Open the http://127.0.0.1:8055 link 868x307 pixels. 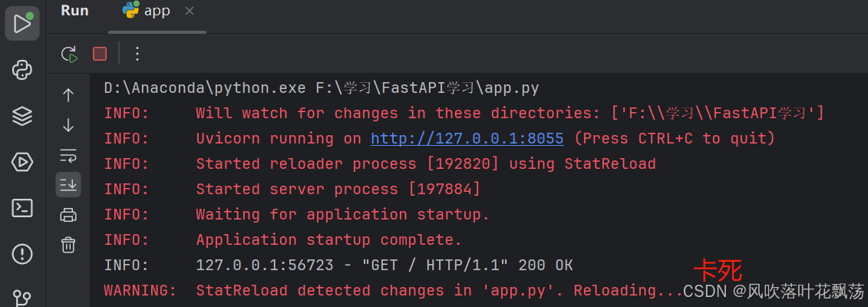pyautogui.click(x=467, y=138)
